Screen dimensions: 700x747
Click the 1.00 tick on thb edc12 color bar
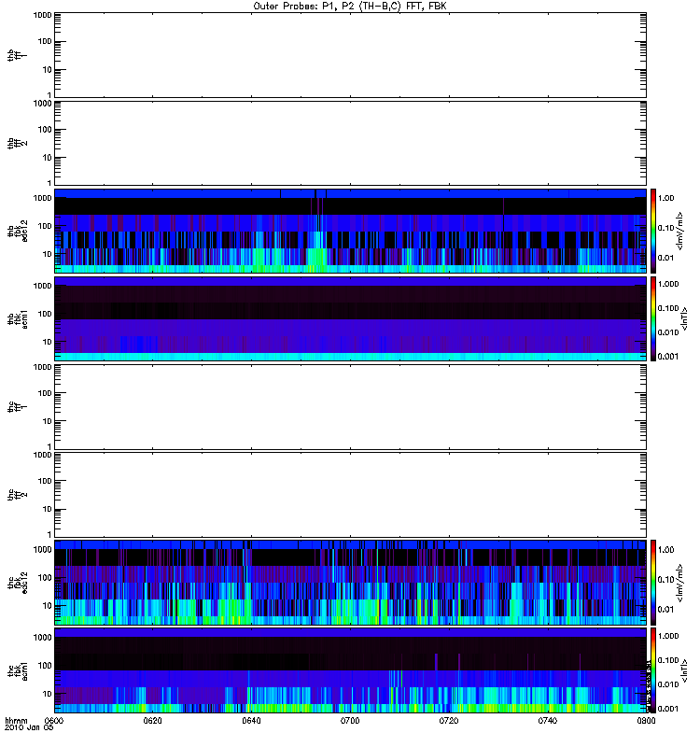pos(665,198)
